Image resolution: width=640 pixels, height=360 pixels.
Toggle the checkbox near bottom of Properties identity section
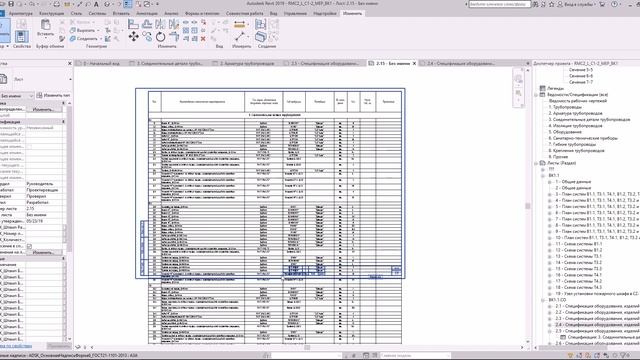(x=29, y=246)
